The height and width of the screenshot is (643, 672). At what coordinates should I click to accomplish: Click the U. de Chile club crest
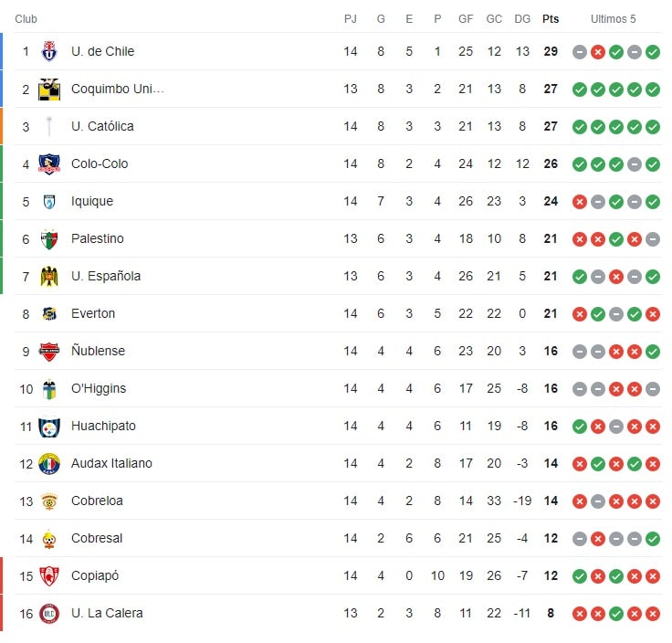[49, 52]
